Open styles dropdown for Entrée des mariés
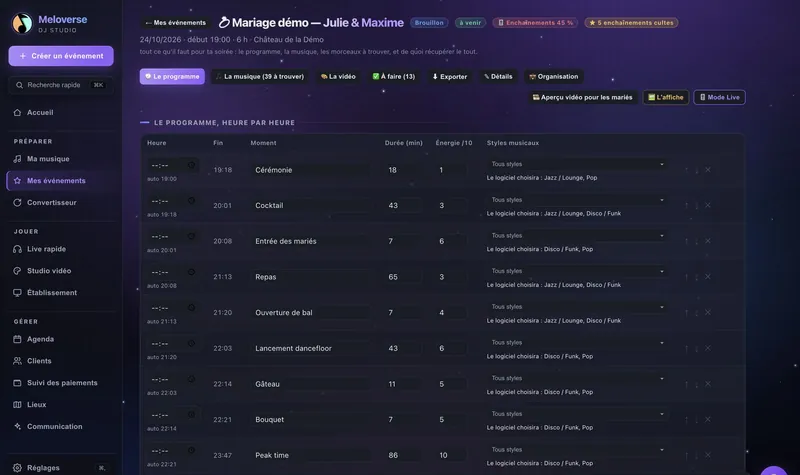The image size is (800, 475). coord(578,236)
